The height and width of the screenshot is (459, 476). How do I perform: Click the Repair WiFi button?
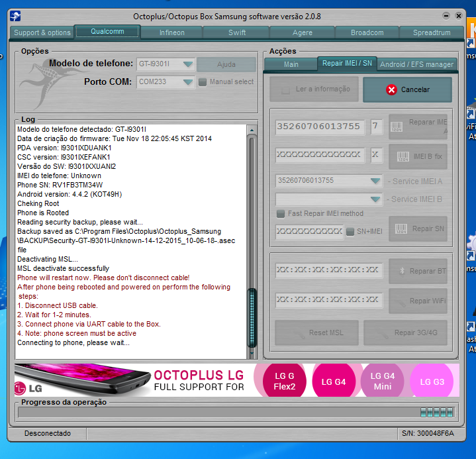(x=418, y=301)
